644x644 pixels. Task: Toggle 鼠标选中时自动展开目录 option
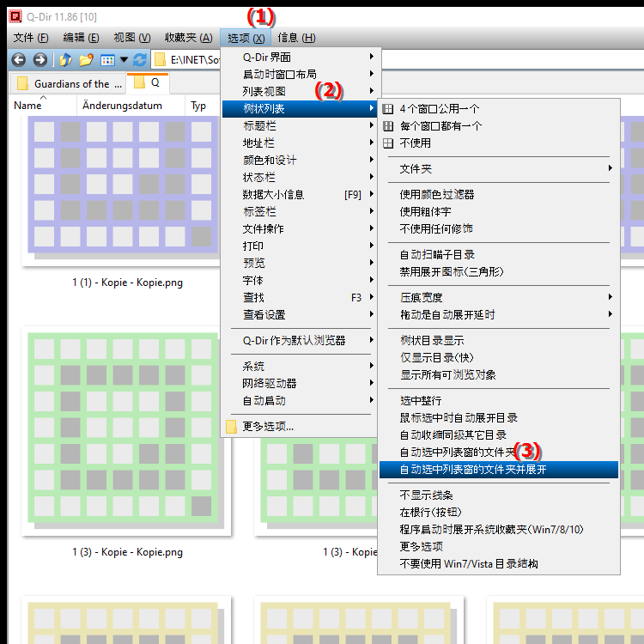point(499,418)
